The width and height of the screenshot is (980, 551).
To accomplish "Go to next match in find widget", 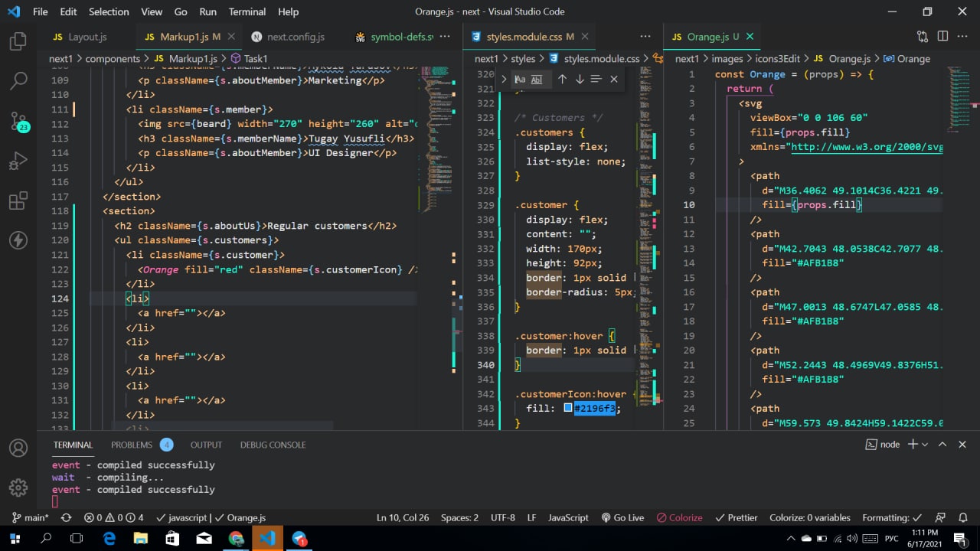I will pos(580,79).
